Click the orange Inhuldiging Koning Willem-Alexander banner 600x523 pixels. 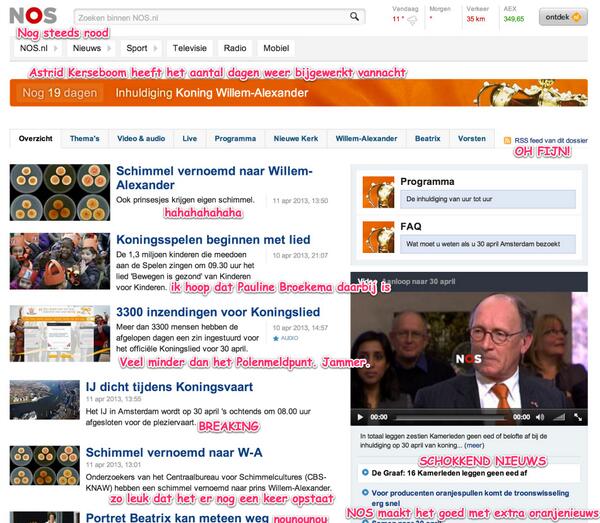pos(298,93)
